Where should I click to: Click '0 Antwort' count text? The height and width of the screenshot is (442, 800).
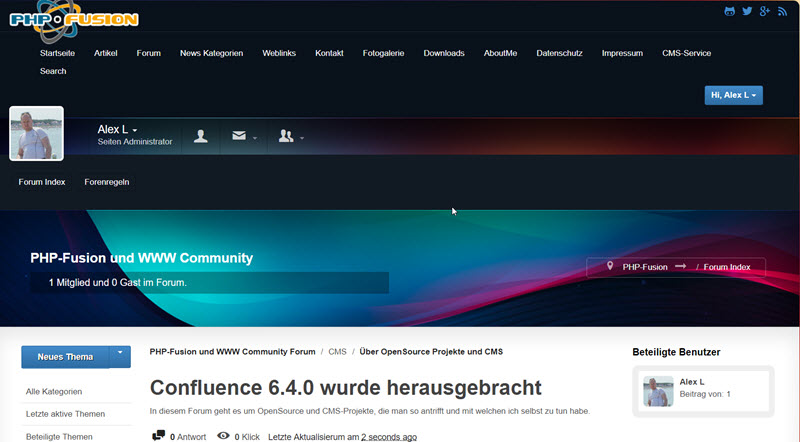[x=188, y=437]
